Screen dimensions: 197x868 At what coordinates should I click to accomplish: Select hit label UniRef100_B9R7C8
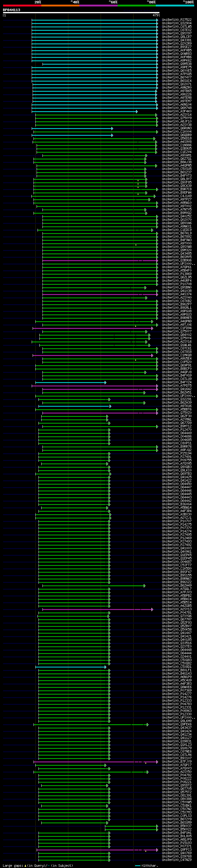coord(177,189)
